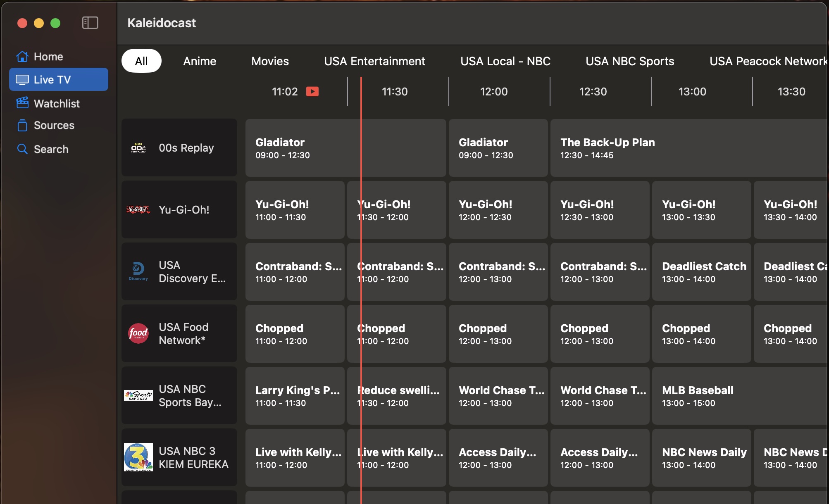The image size is (829, 504).
Task: Toggle the sidebar panel icon
Action: coord(90,23)
